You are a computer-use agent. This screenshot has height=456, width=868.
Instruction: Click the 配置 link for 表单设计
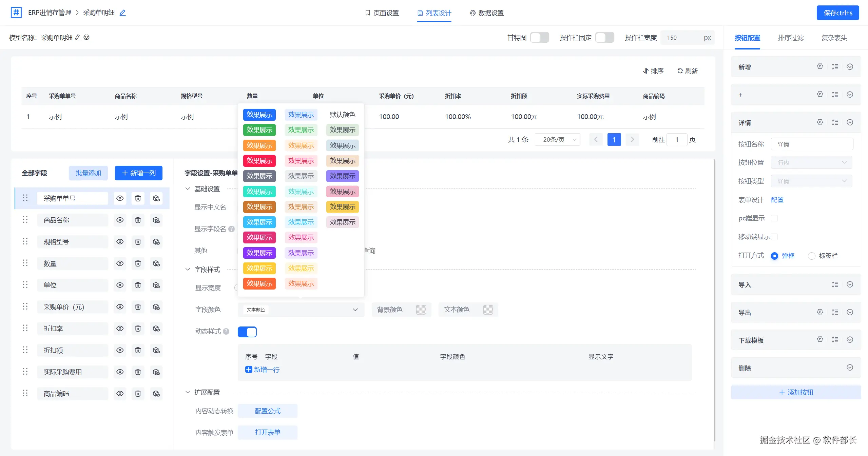[x=777, y=200]
